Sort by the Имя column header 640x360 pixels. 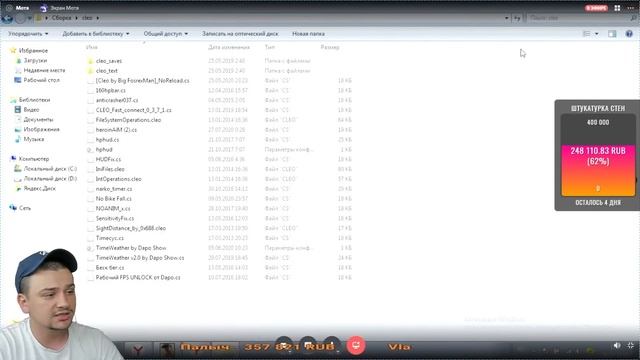pos(92,47)
